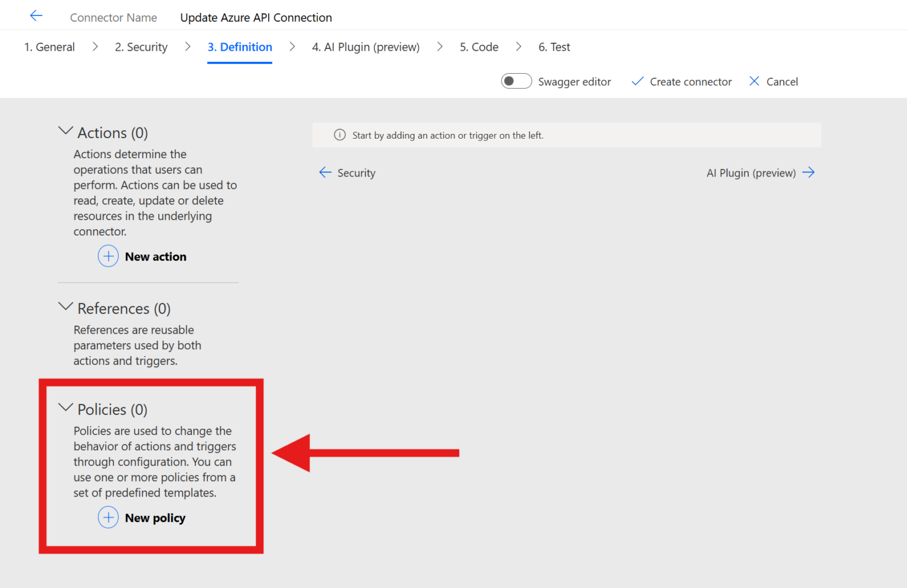The height and width of the screenshot is (588, 907).
Task: Click the plus icon for New policy
Action: [108, 518]
